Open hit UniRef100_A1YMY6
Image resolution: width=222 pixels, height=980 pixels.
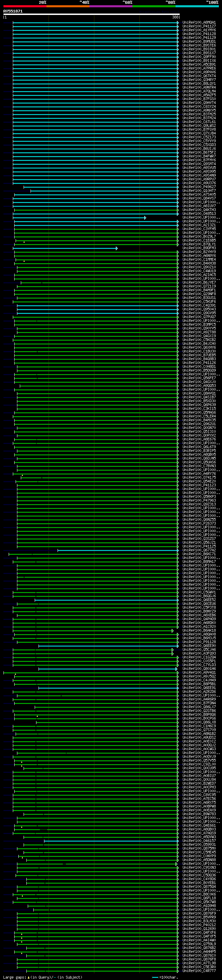pyautogui.click(x=199, y=30)
